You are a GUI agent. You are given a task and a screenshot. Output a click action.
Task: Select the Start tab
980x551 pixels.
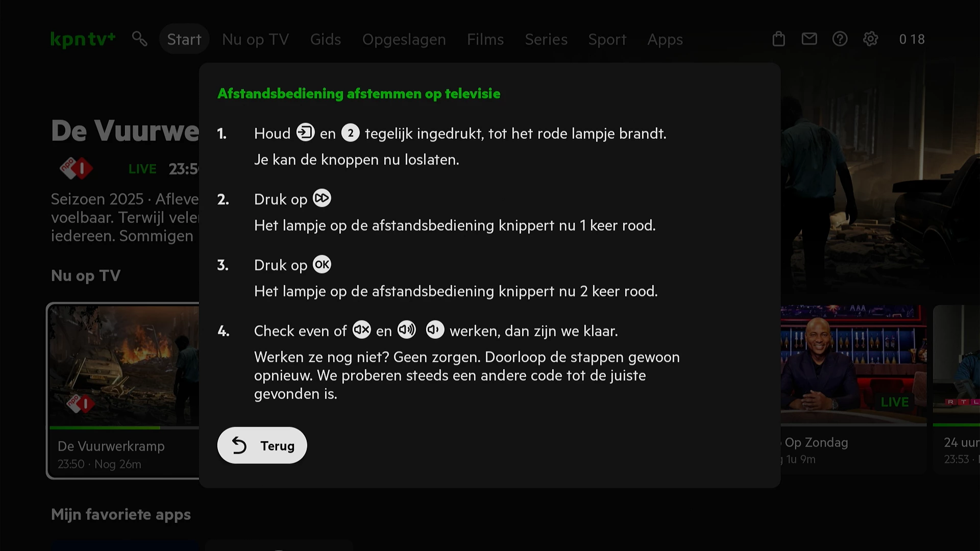184,39
